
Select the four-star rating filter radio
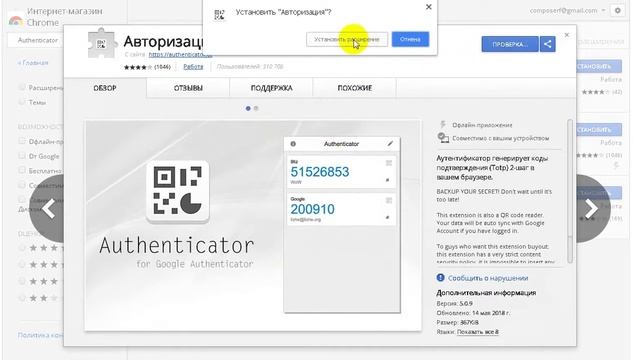(x=22, y=264)
